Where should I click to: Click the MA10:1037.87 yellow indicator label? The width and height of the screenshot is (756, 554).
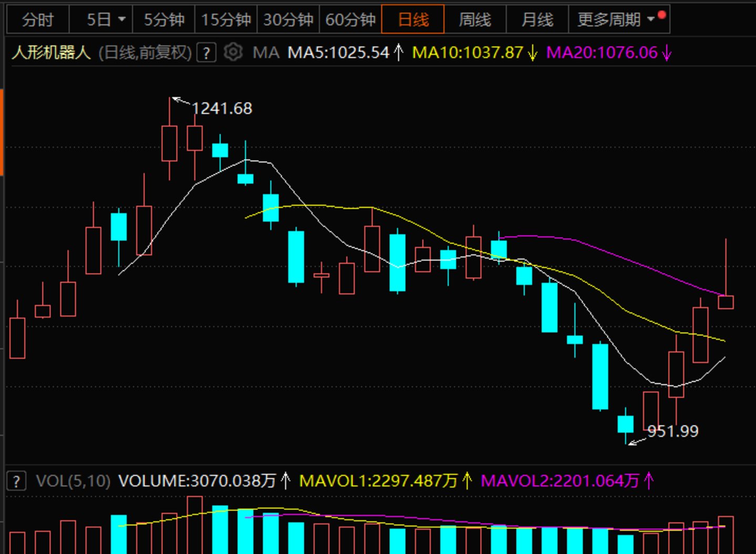[468, 53]
